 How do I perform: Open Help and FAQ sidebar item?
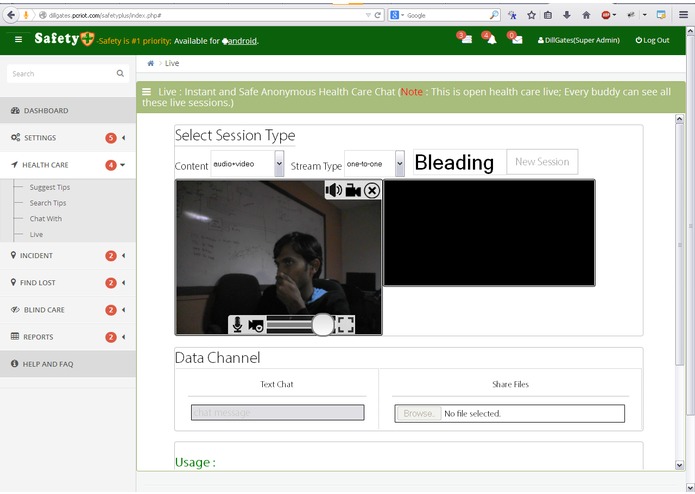[68, 364]
